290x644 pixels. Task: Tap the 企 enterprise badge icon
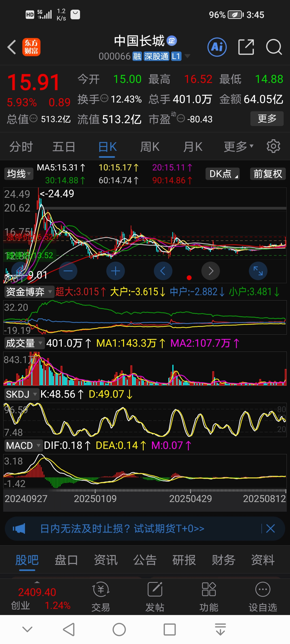(172, 41)
